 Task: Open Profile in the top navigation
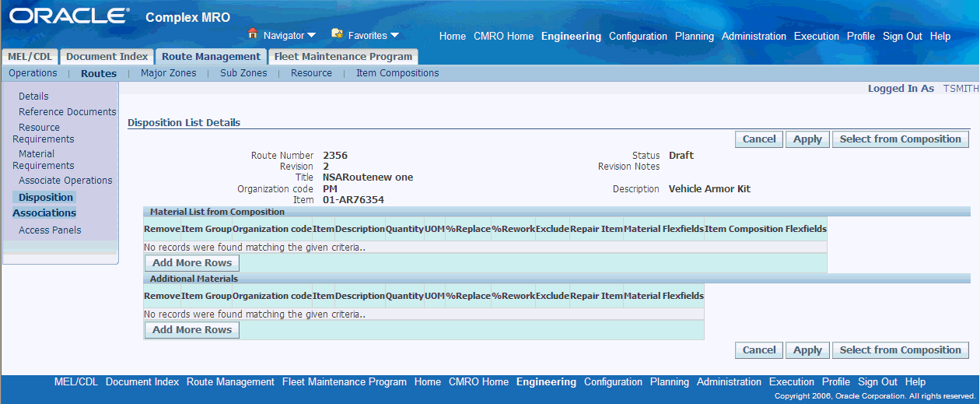pos(861,37)
